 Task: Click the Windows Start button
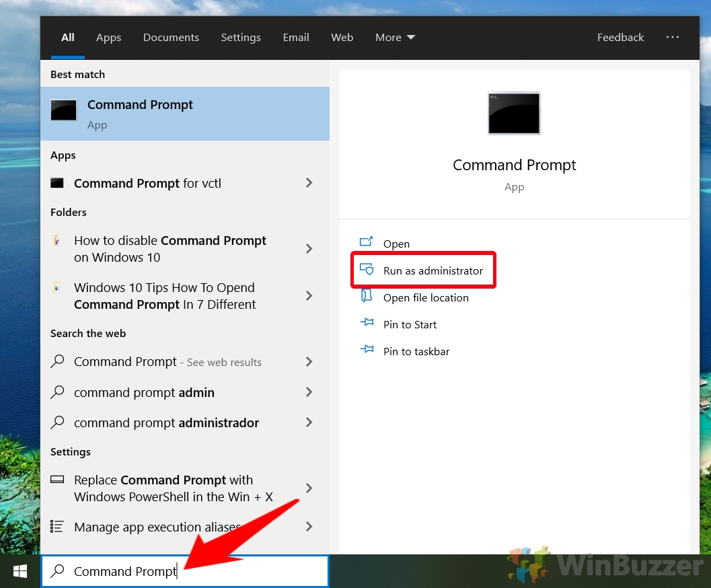[19, 571]
